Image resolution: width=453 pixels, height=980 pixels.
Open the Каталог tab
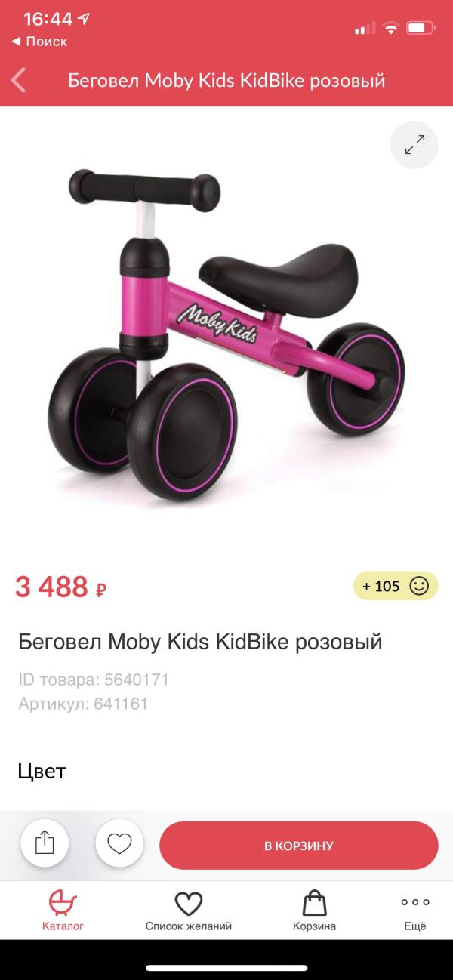pyautogui.click(x=63, y=910)
